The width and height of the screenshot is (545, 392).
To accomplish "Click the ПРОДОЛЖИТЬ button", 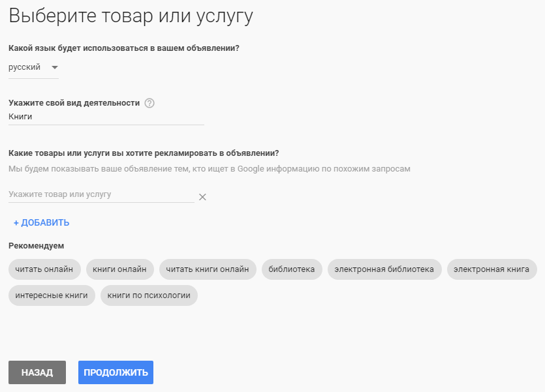I will pyautogui.click(x=116, y=372).
